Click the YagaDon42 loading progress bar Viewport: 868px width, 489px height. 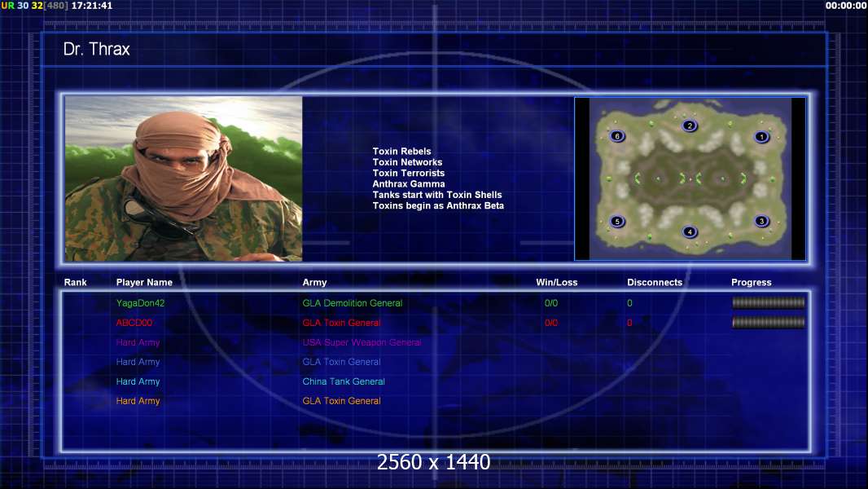[x=769, y=302]
